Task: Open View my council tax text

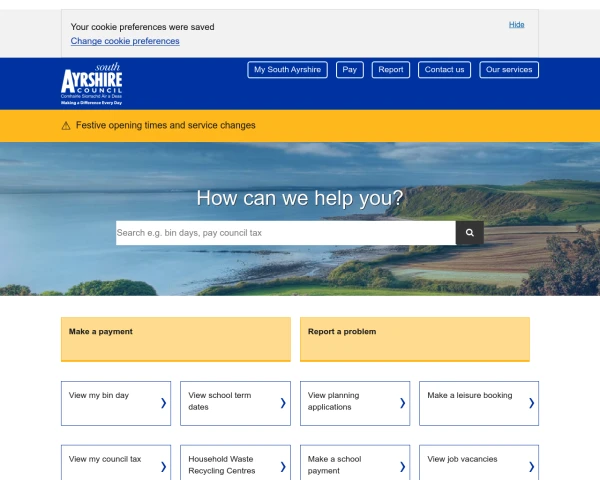Action: click(x=105, y=459)
